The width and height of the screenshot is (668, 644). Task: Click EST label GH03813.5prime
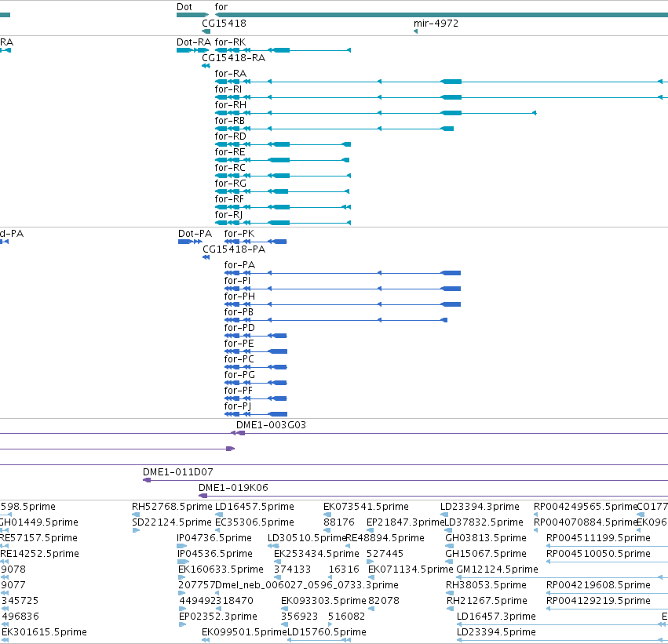click(486, 538)
